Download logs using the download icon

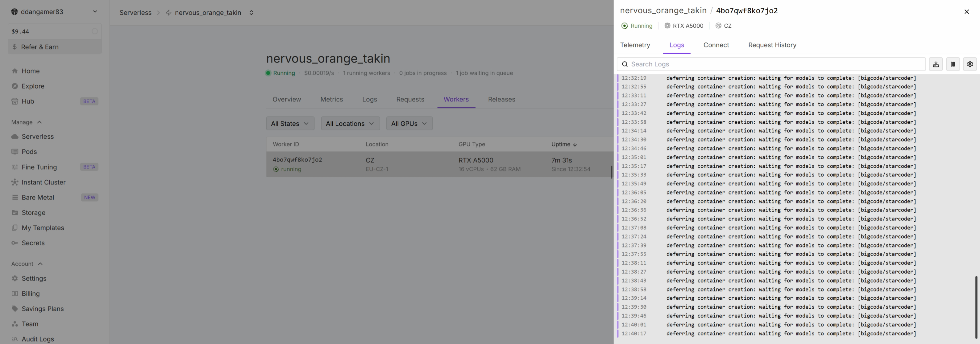936,64
